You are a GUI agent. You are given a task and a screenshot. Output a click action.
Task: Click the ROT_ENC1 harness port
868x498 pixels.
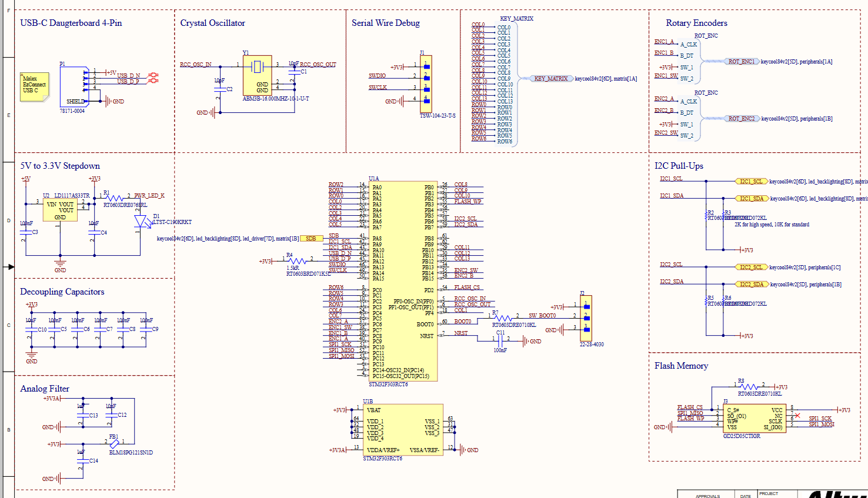click(x=741, y=61)
